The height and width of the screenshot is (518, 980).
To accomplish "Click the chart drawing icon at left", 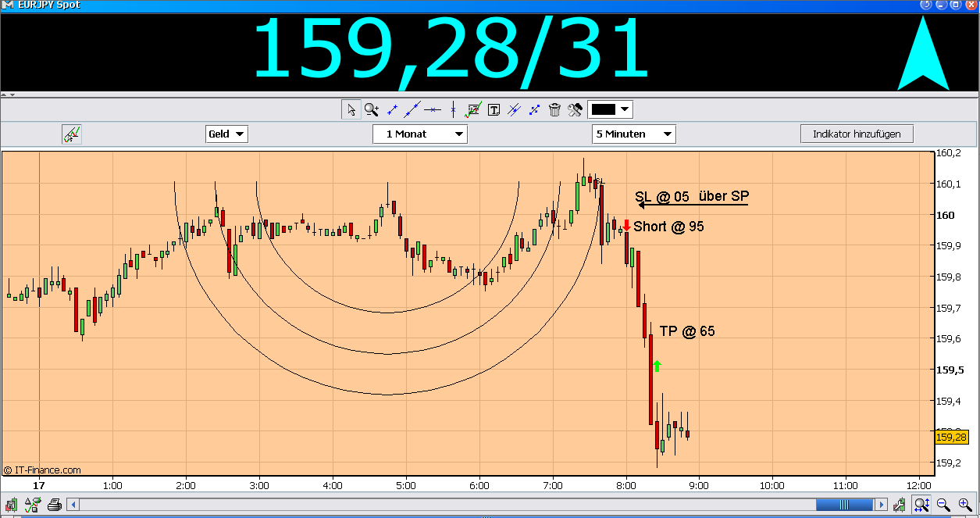I will coord(72,134).
